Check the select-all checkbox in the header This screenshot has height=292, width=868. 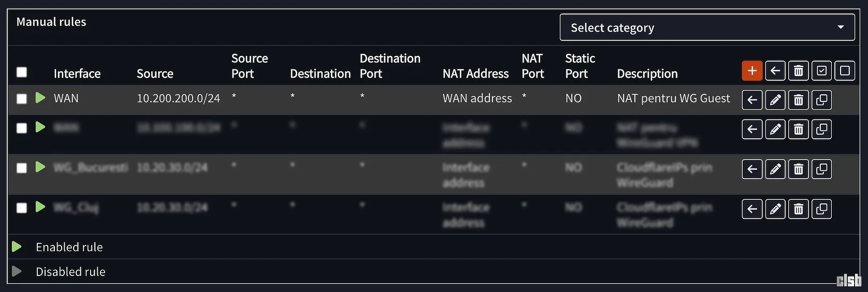click(22, 72)
